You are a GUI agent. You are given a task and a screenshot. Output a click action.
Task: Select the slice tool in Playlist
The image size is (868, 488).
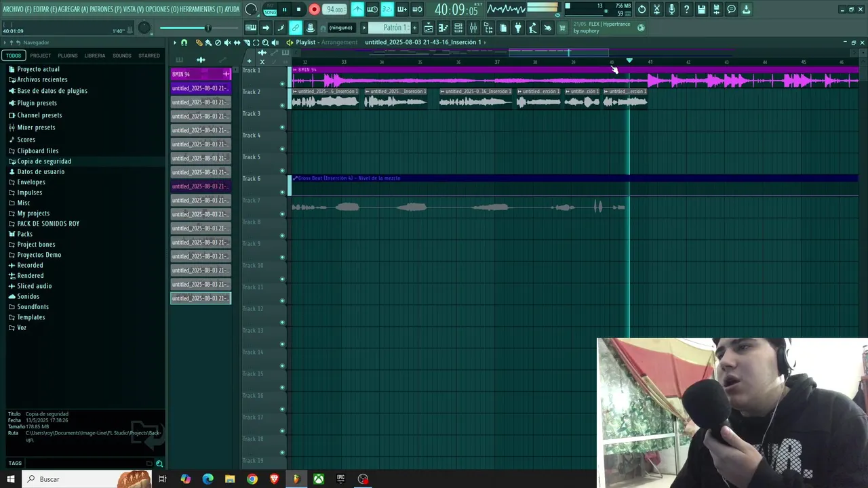pyautogui.click(x=246, y=43)
